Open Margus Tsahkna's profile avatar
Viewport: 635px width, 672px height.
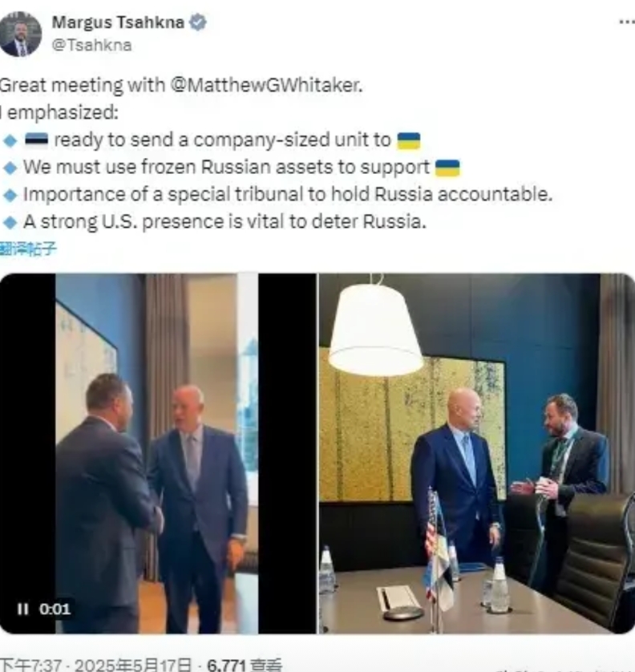tap(20, 34)
